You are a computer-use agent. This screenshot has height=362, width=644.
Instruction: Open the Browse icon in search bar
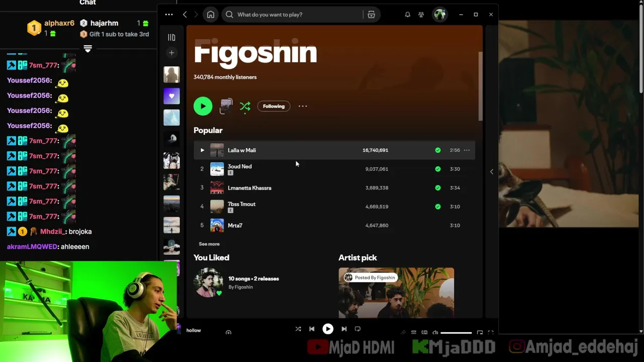[371, 15]
